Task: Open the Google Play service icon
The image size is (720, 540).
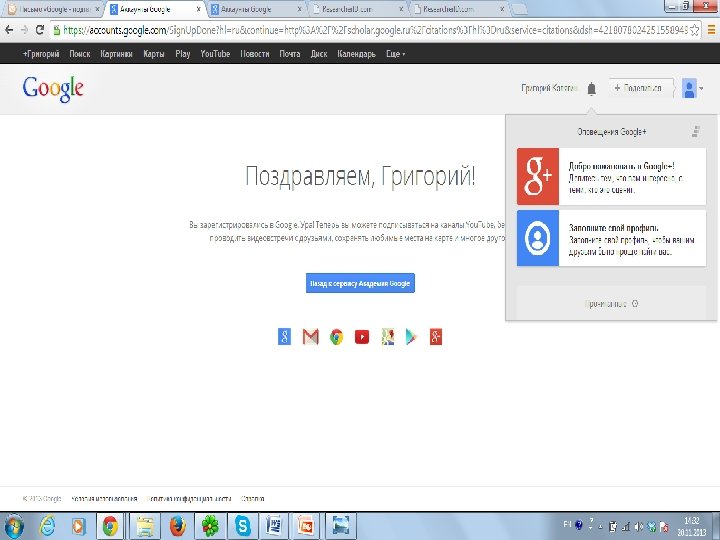Action: pyautogui.click(x=411, y=337)
